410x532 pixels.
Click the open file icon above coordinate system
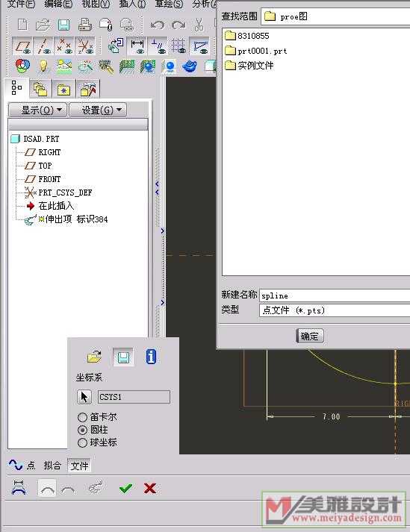[94, 357]
